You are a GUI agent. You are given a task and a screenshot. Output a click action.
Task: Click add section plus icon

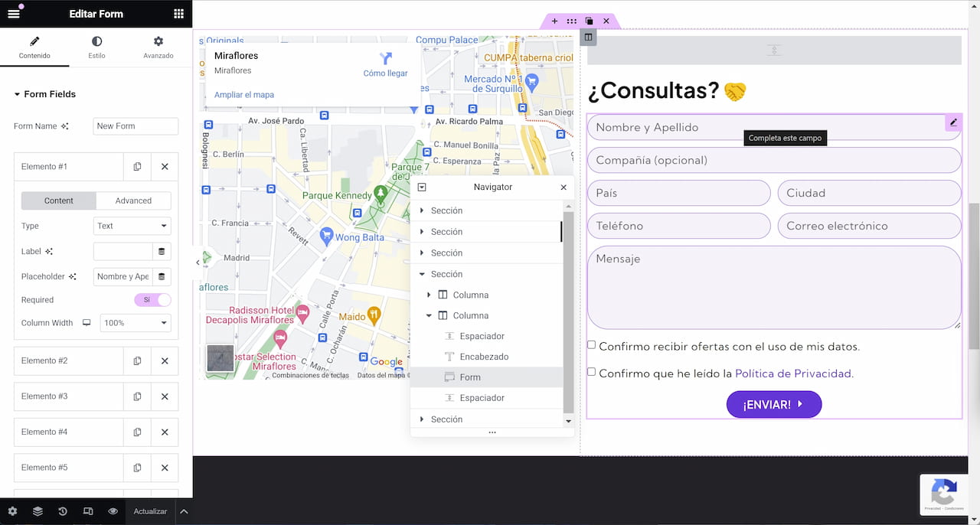[x=554, y=21]
